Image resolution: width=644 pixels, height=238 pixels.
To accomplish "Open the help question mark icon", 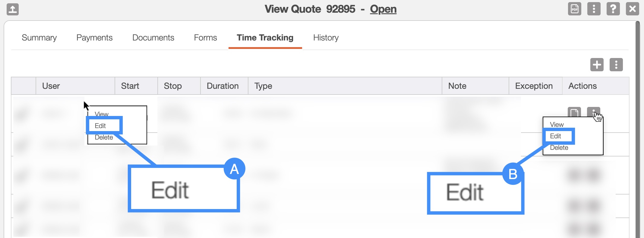I will [x=613, y=9].
